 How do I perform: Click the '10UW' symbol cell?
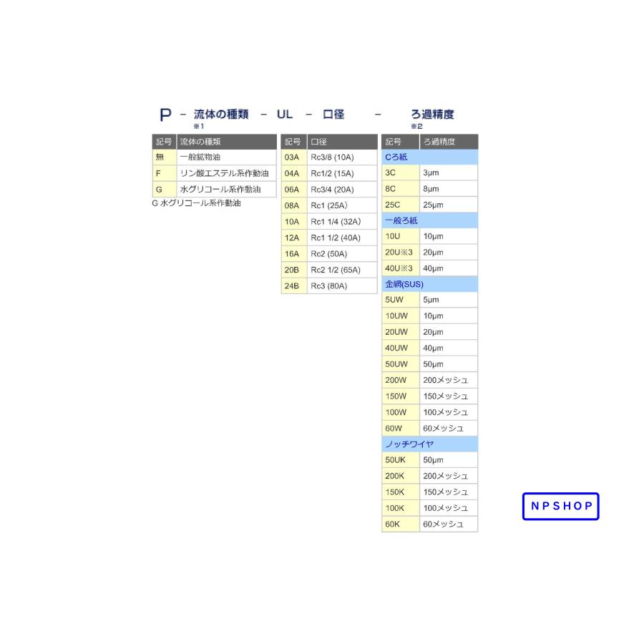(401, 316)
